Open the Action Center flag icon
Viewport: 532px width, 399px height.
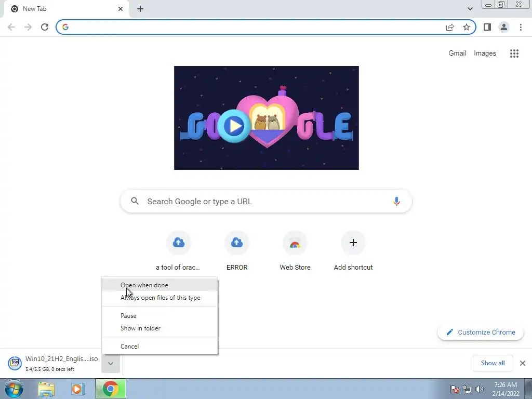[x=455, y=389]
